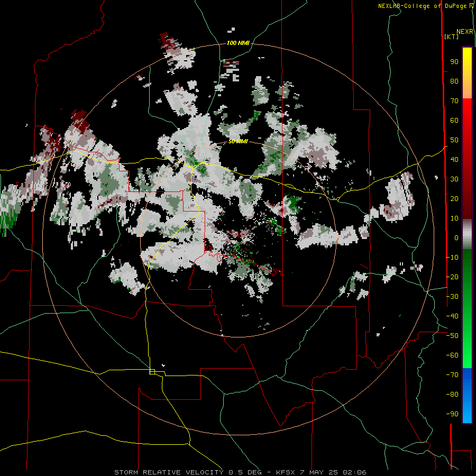
Task: Click the "100 NMI" range ring label
Action: (x=238, y=43)
